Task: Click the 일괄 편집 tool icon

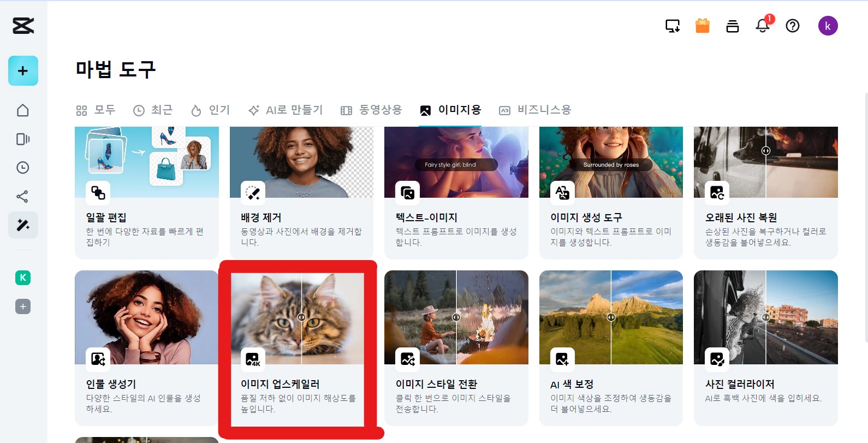Action: tap(98, 192)
